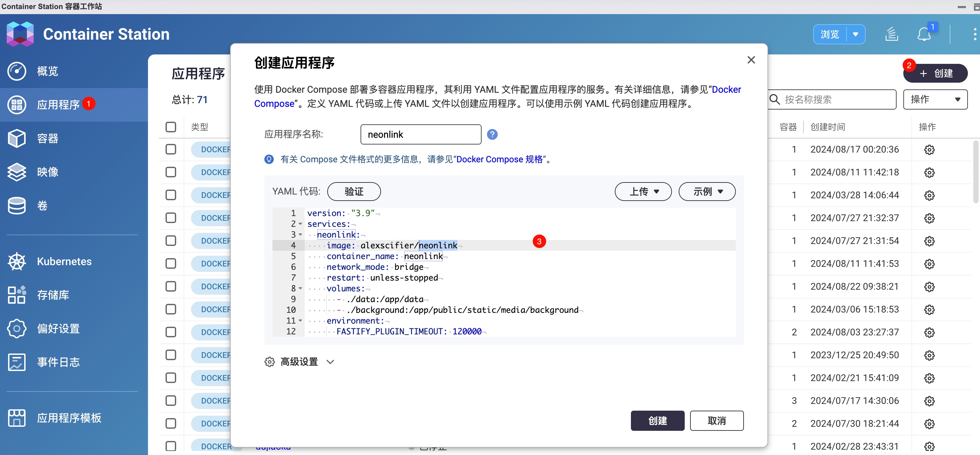The height and width of the screenshot is (455, 980).
Task: Open the 浏览 dropdown arrow
Action: 856,34
